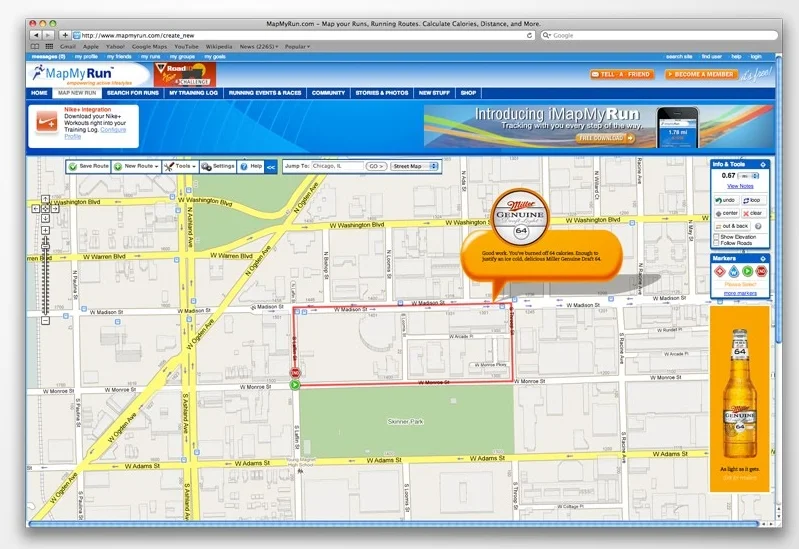Select the blue water drop marker
Image resolution: width=799 pixels, height=549 pixels.
(x=733, y=271)
